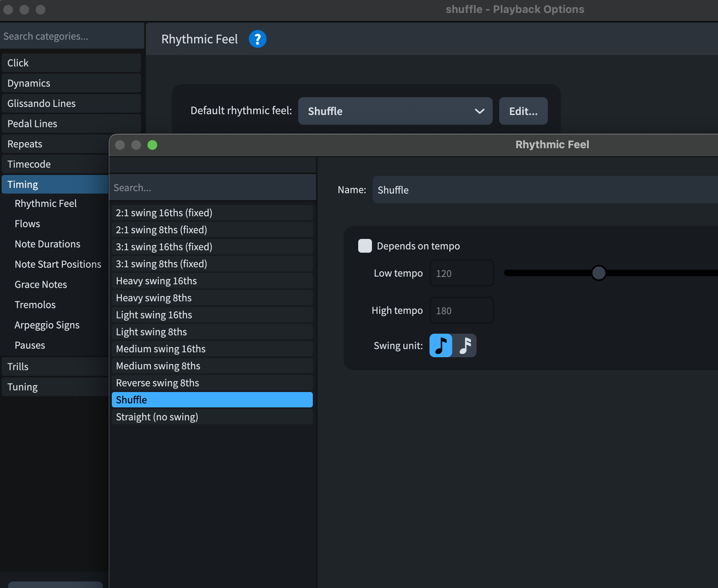
Task: Select eighth note swing unit
Action: pyautogui.click(x=441, y=345)
